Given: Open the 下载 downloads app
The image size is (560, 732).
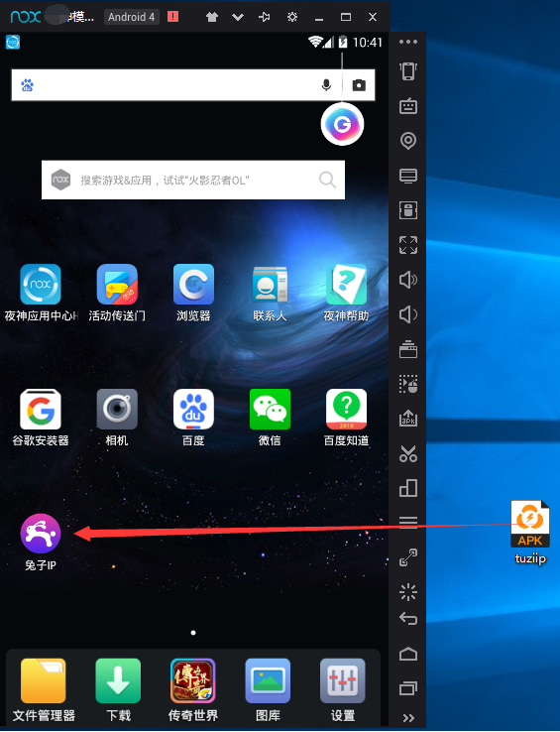Looking at the screenshot, I should (x=118, y=680).
